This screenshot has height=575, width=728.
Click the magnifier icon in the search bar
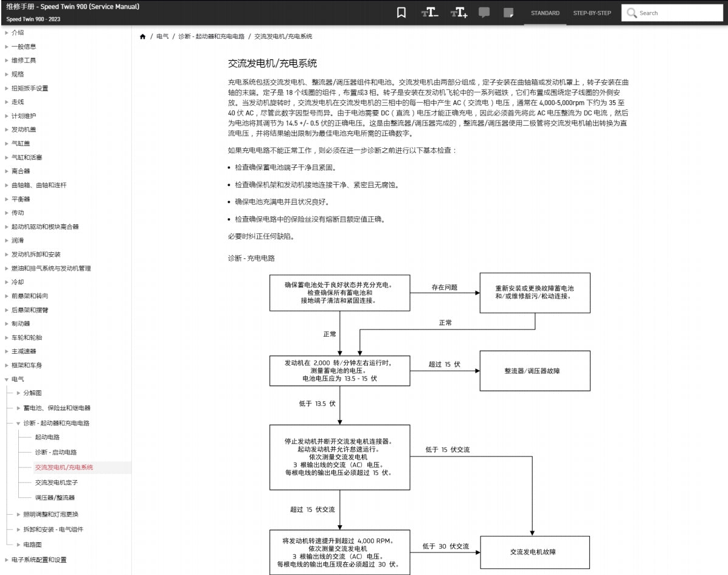(633, 13)
